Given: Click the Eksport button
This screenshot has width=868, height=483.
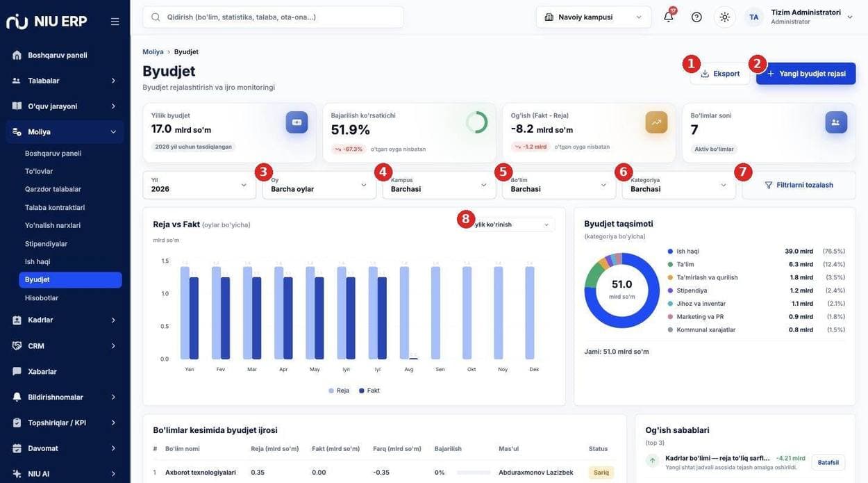Looking at the screenshot, I should pos(720,74).
